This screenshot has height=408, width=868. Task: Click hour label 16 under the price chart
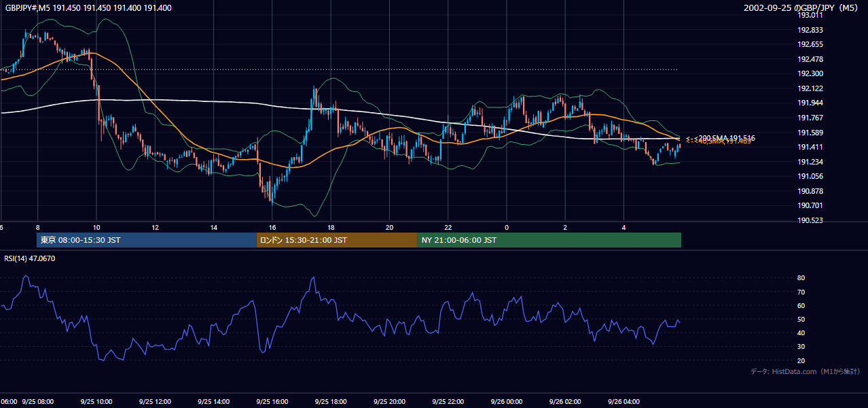click(x=272, y=228)
